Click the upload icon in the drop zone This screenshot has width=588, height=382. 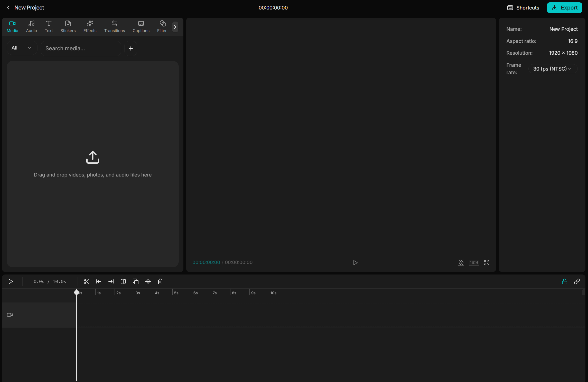[92, 157]
